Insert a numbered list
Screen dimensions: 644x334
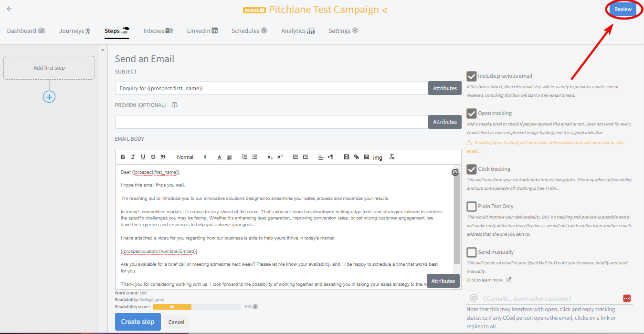244,157
